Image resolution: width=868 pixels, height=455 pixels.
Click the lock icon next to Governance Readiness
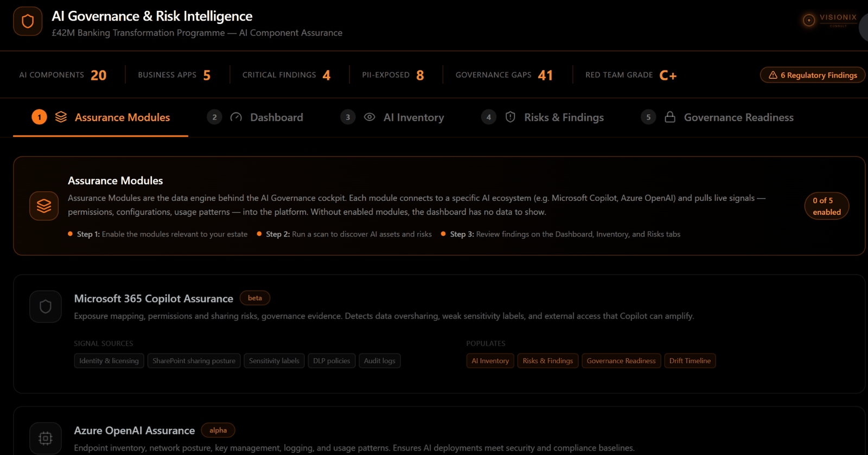click(670, 117)
